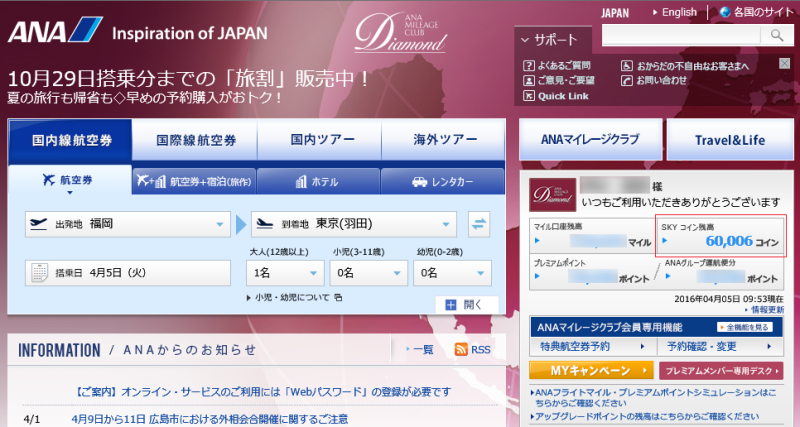The width and height of the screenshot is (800, 427).
Task: Click the Diamond member badge thumbnail
Action: tap(553, 195)
